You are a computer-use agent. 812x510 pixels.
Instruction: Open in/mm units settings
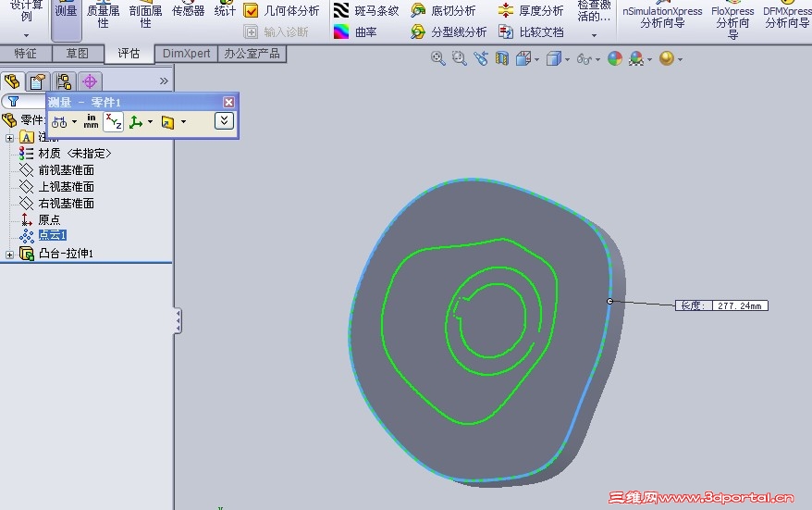tap(91, 122)
